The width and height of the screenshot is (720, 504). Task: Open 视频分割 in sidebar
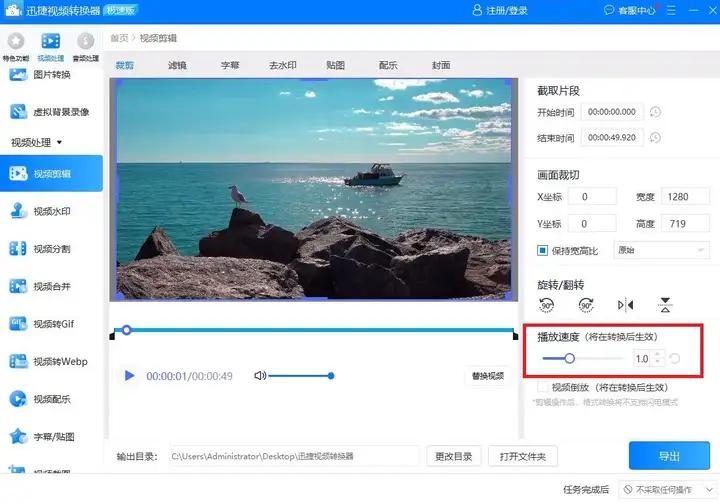coord(51,249)
